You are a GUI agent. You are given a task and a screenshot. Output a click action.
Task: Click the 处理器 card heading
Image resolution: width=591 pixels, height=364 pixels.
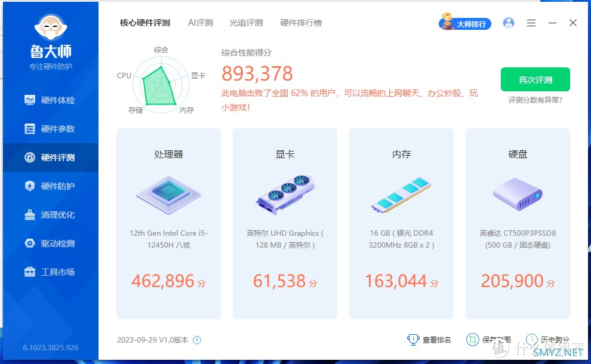pyautogui.click(x=168, y=155)
